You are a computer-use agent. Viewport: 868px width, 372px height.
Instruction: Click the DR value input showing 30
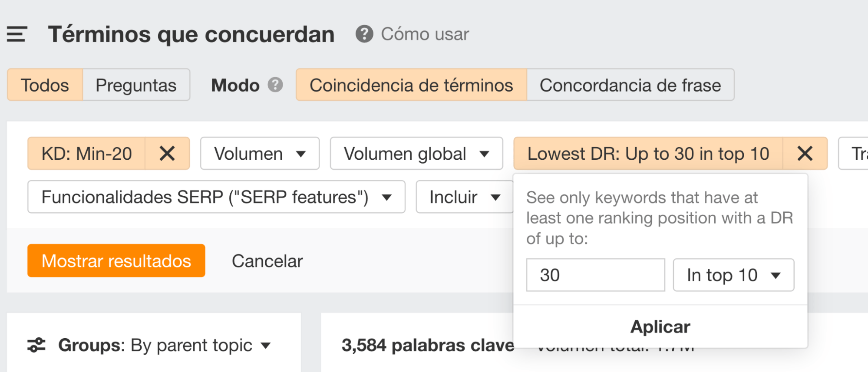coord(595,274)
